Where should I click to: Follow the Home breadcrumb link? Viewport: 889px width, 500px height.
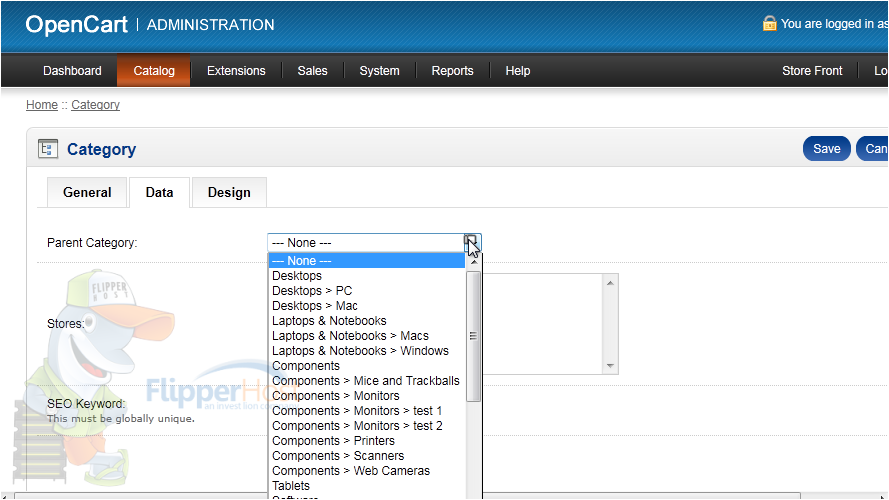click(42, 105)
